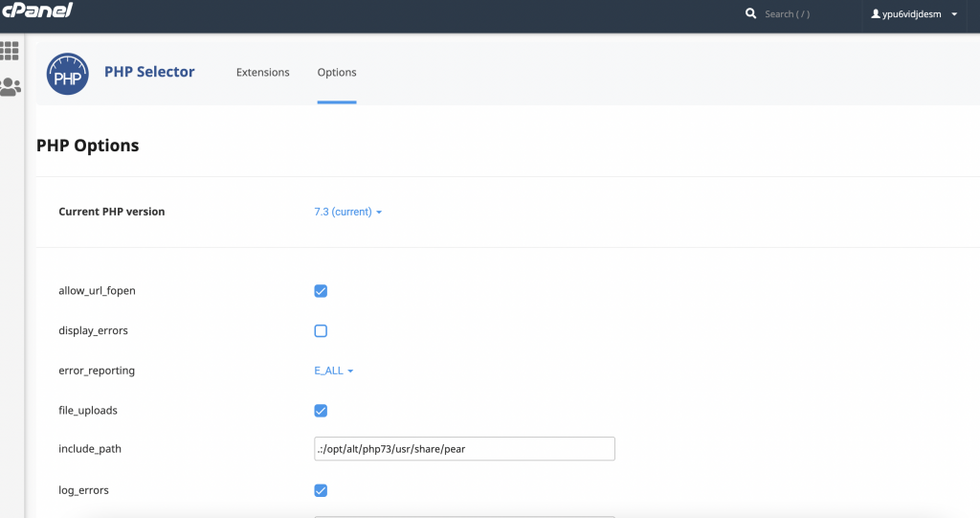Uncheck the log_errors checkbox
Screen dimensions: 980x518
321,490
